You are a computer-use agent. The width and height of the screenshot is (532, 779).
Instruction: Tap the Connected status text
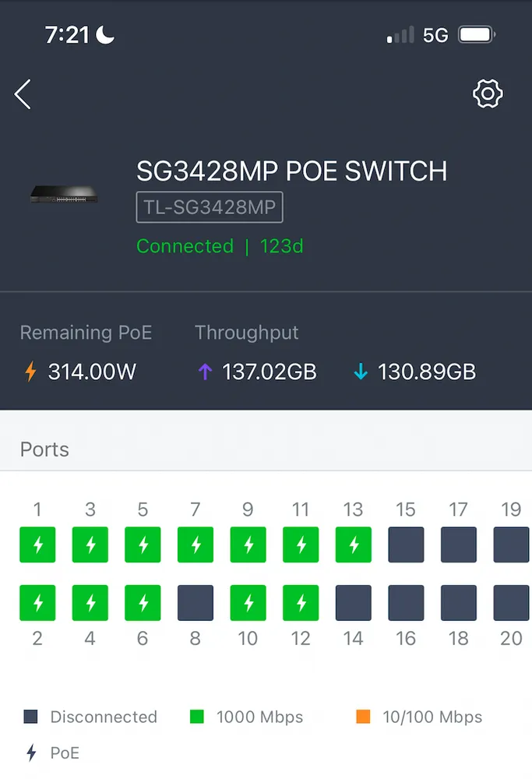(x=185, y=246)
